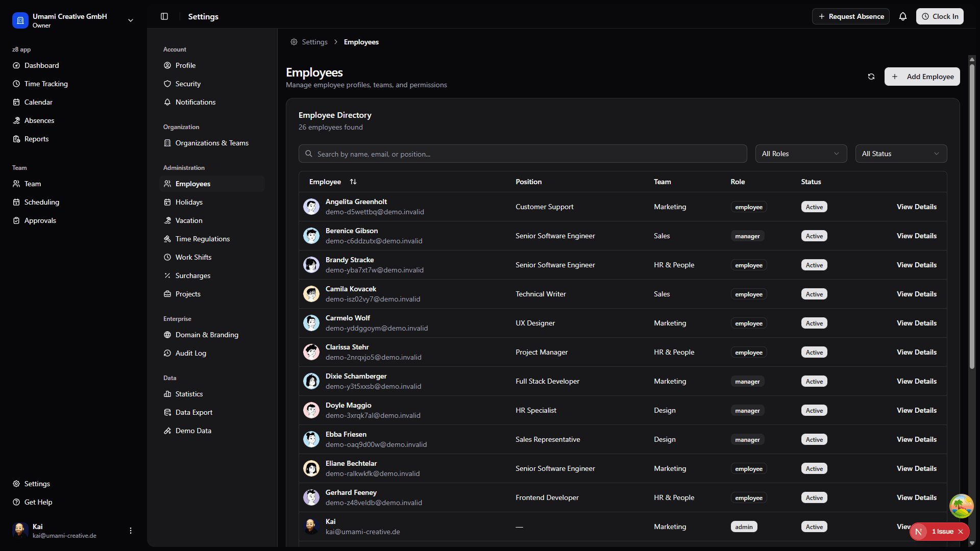The image size is (980, 551).
Task: Open the company switcher chevron
Action: pos(130,20)
